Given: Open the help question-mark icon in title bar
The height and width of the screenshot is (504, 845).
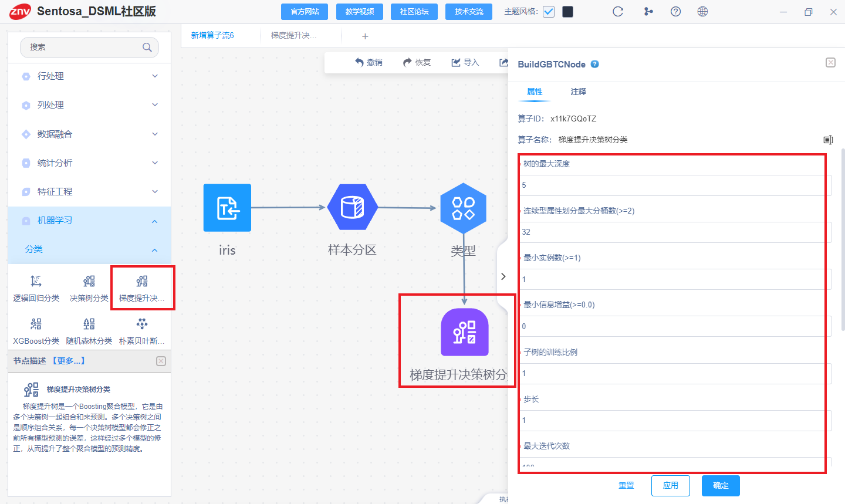Looking at the screenshot, I should click(x=675, y=12).
